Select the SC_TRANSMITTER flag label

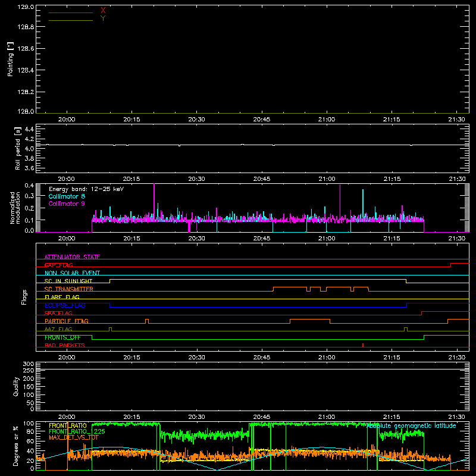click(69, 289)
